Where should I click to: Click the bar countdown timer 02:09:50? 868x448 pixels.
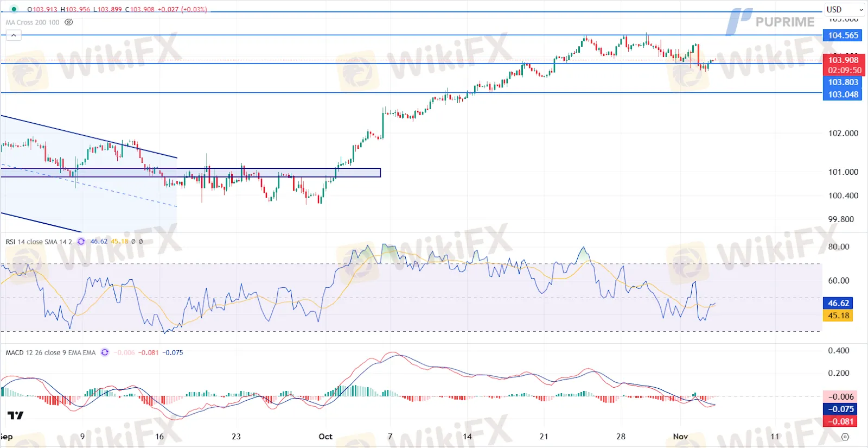click(x=843, y=70)
